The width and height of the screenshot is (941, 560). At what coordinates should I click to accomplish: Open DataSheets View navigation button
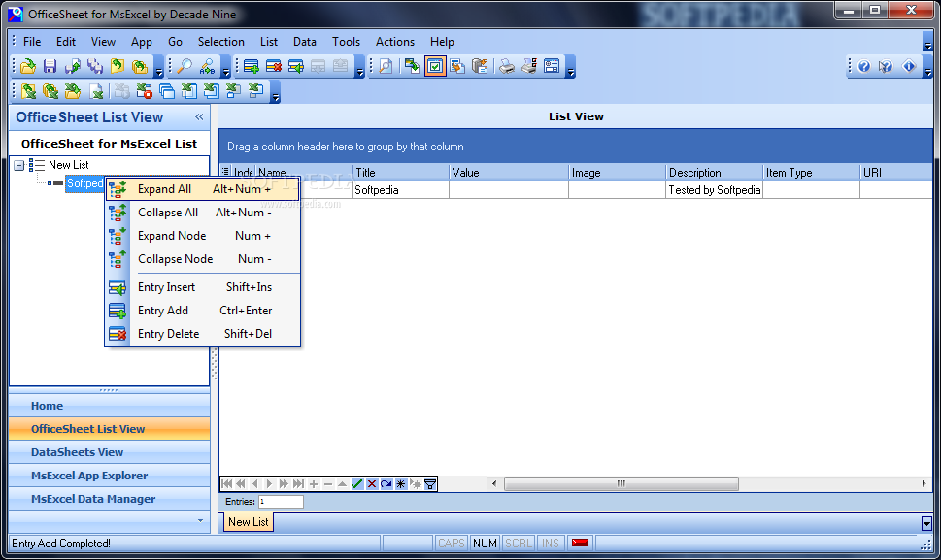tap(109, 452)
